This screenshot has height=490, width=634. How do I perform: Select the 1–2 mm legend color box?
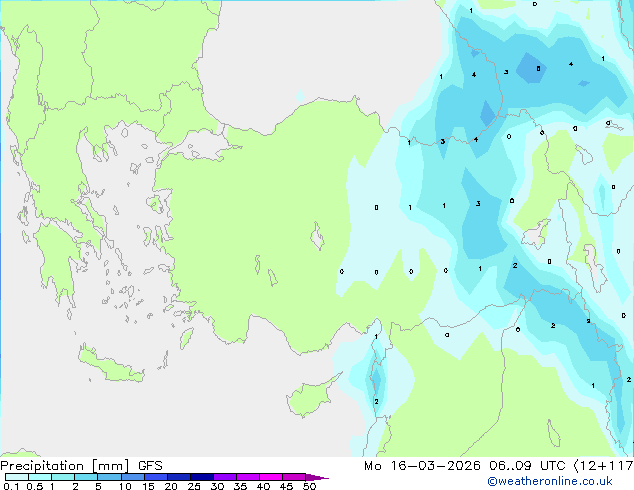[x=63, y=477]
